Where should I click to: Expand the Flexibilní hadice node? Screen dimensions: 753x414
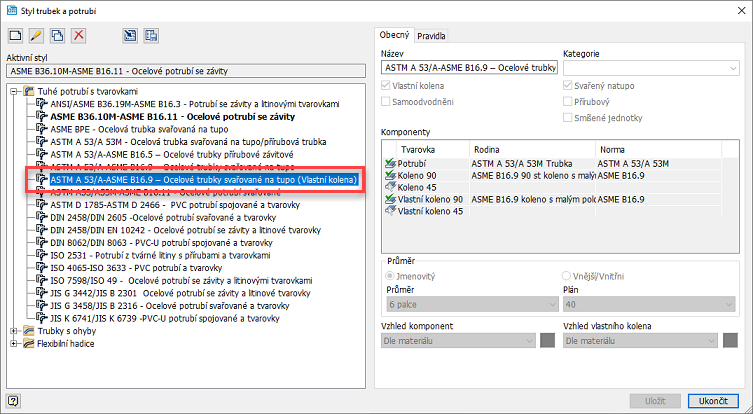point(14,343)
